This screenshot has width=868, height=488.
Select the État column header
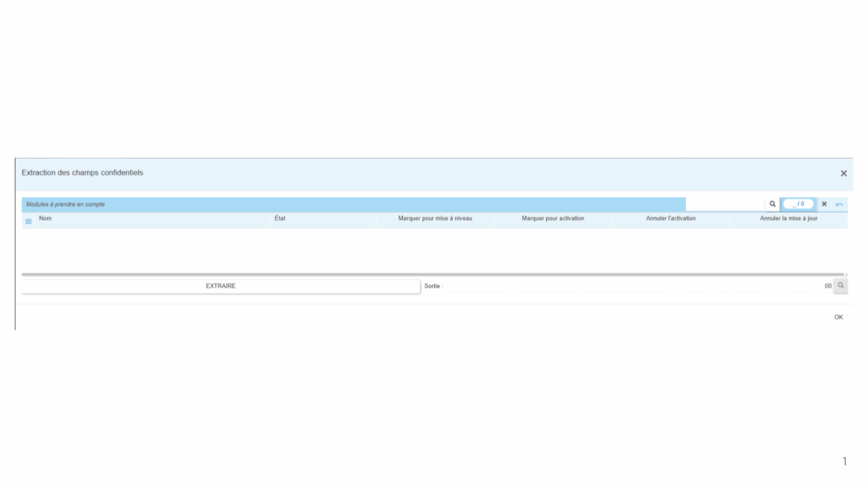(x=280, y=219)
